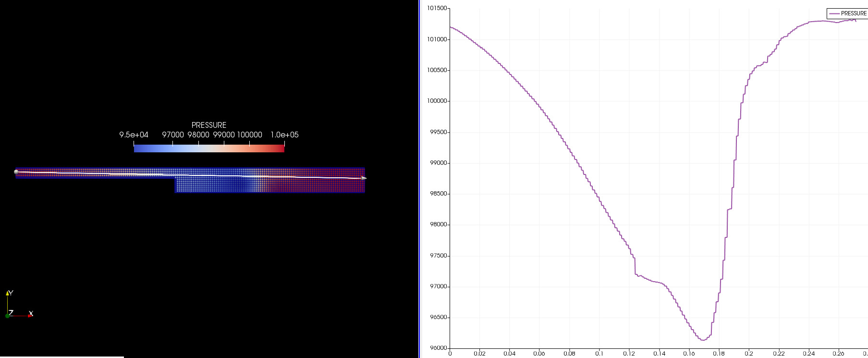
Task: Click the blue divider between the two views
Action: click(x=419, y=179)
